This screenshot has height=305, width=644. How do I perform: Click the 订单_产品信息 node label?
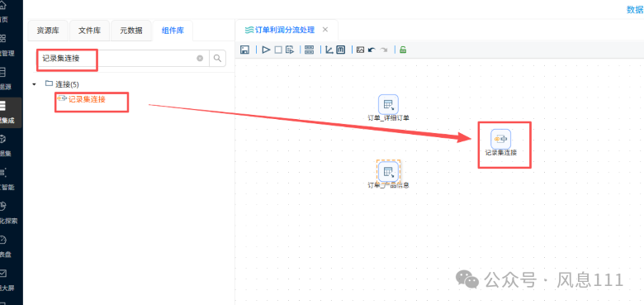pos(388,185)
